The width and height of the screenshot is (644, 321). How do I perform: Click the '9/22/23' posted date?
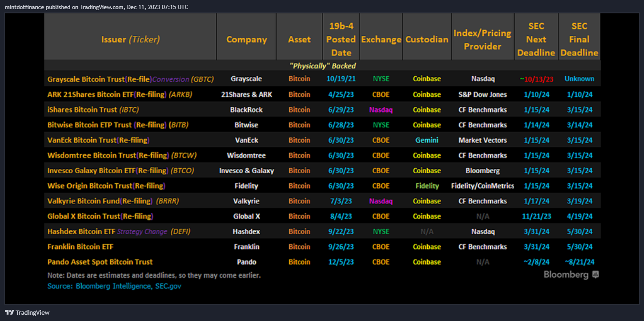(x=341, y=232)
